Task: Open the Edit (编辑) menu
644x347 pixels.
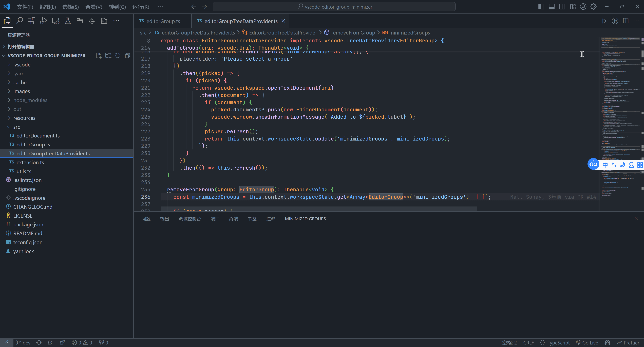Action: click(47, 7)
